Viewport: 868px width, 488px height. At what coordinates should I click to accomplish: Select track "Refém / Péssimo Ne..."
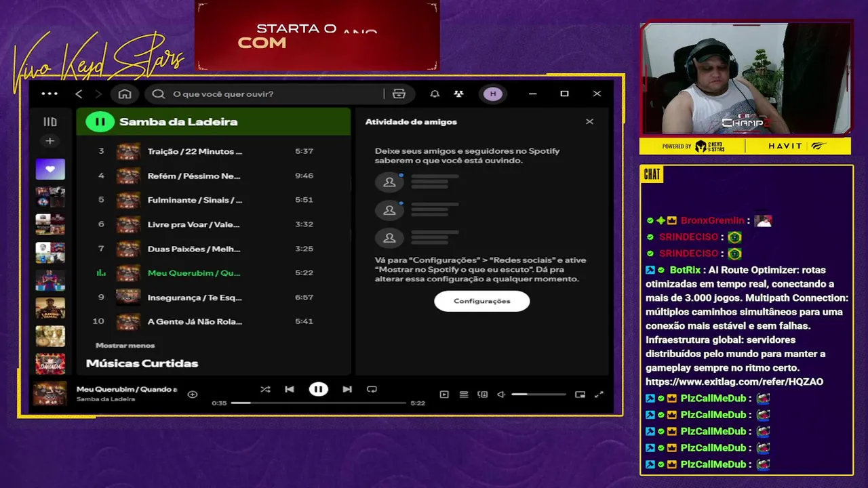point(214,176)
